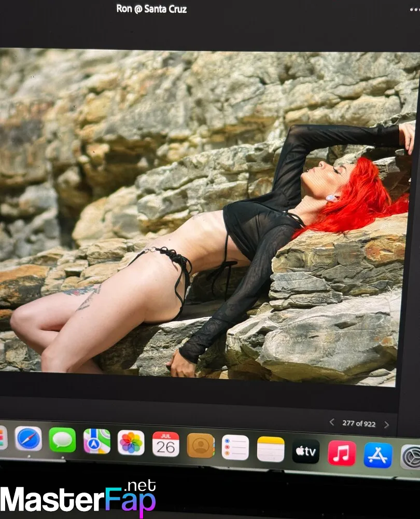Open the Music app icon

pyautogui.click(x=342, y=453)
